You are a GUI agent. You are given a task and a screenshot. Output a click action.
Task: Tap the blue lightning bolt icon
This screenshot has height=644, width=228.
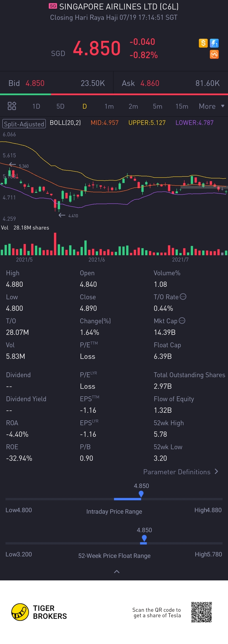214,43
